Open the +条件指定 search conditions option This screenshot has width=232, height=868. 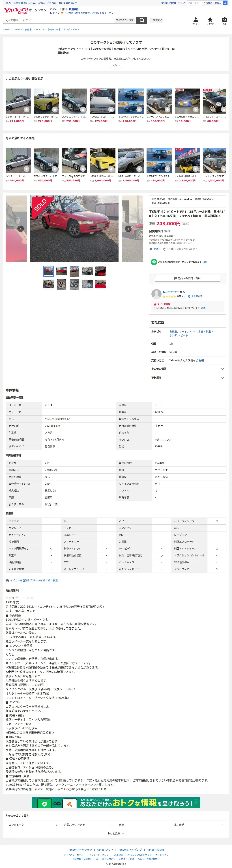156,20
